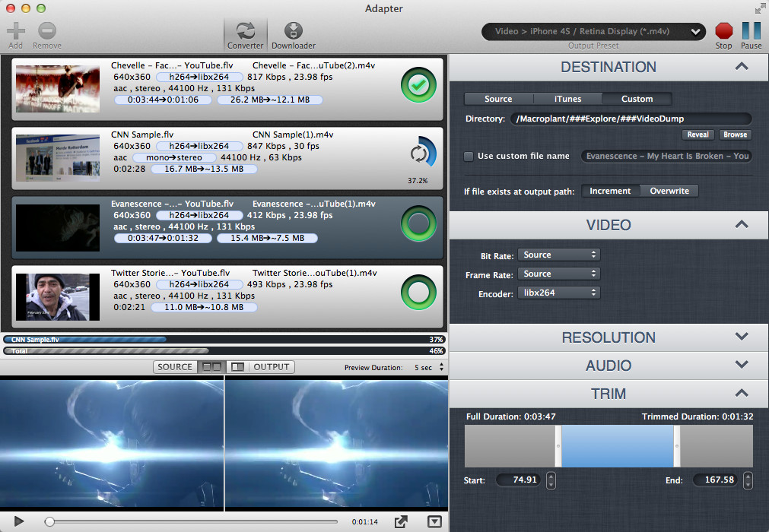The image size is (769, 532).
Task: Toggle fullscreen with the window's corner arrows
Action: [760, 8]
